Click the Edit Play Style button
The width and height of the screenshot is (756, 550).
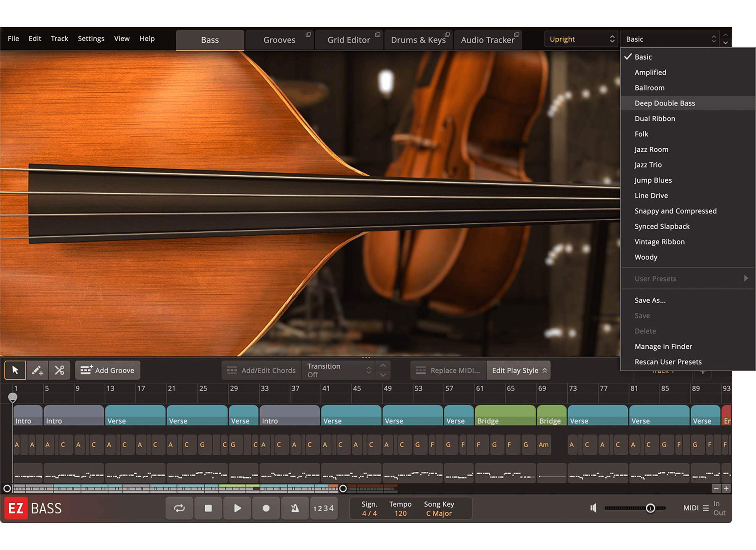518,370
